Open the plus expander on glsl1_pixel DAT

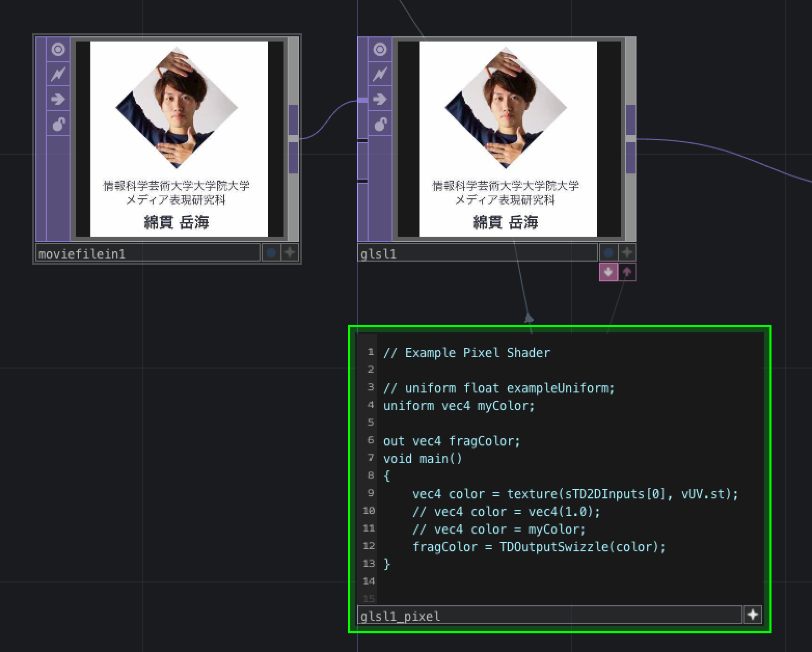(752, 615)
